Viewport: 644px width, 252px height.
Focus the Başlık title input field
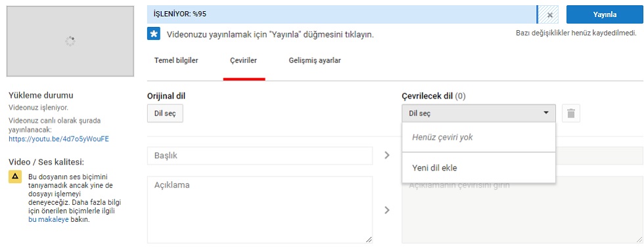(x=260, y=156)
